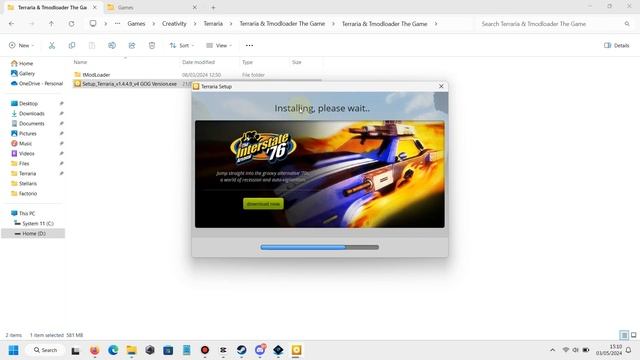Click the clock and date in the taskbar
Screen dimensions: 640x360
pos(609,350)
